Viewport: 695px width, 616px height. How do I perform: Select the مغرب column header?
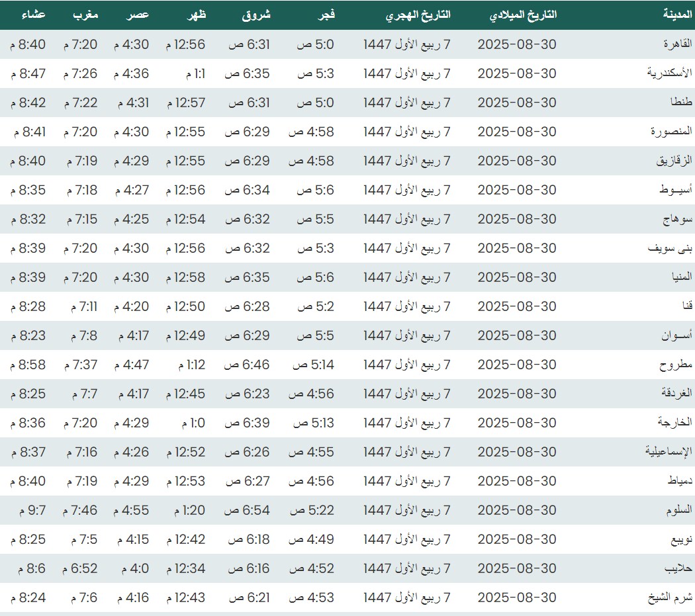pos(85,15)
